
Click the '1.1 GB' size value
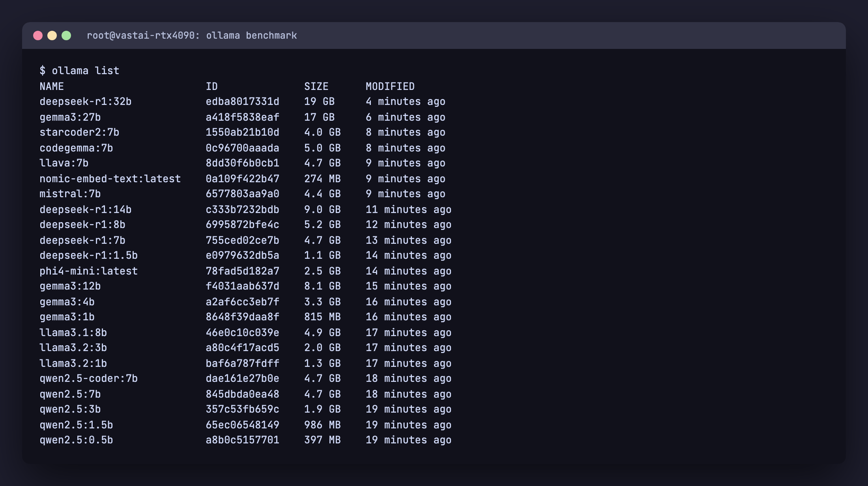pos(323,255)
